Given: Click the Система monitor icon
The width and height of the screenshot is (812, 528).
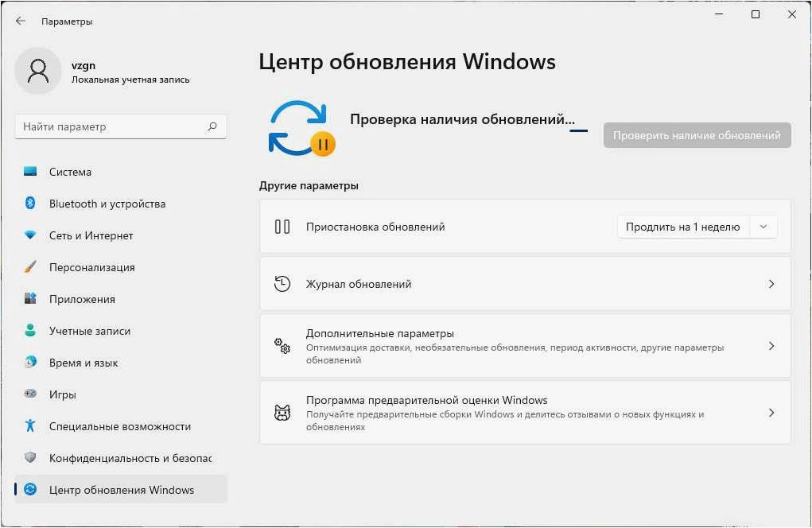Looking at the screenshot, I should click(30, 172).
